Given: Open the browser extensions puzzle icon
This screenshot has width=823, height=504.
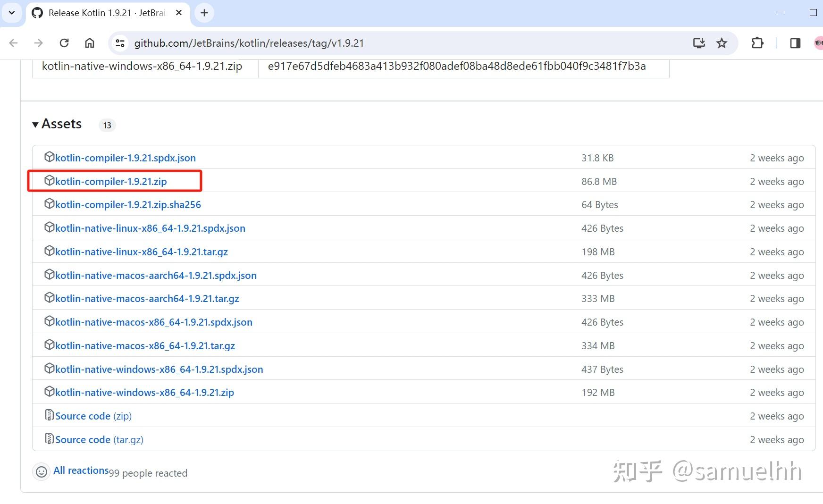Looking at the screenshot, I should [757, 43].
